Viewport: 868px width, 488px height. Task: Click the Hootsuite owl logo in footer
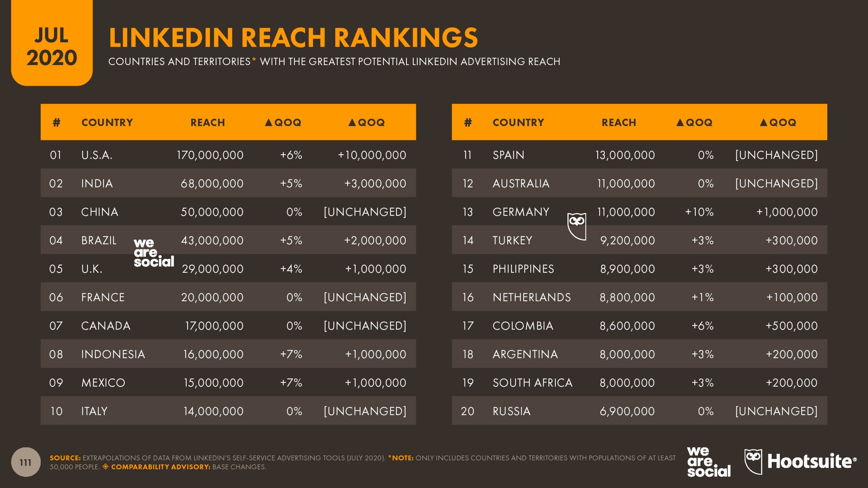tap(753, 462)
